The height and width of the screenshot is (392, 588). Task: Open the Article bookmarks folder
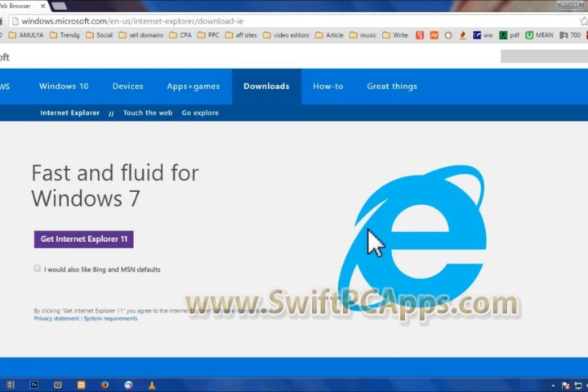point(329,35)
